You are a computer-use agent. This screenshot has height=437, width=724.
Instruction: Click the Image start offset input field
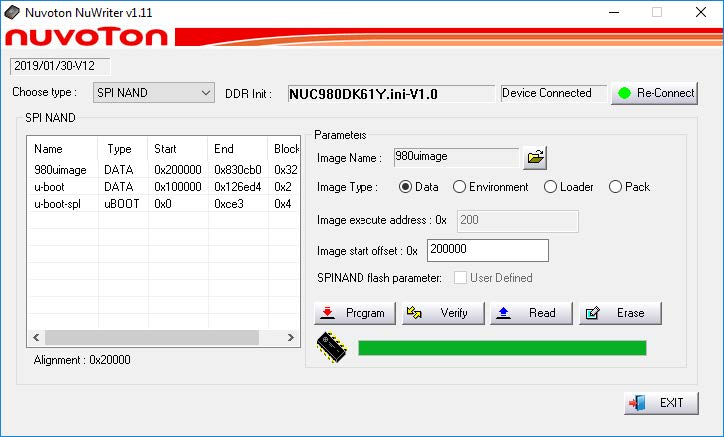pos(488,250)
